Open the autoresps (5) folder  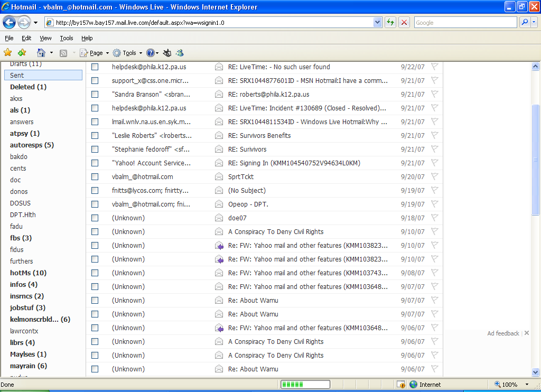[32, 145]
